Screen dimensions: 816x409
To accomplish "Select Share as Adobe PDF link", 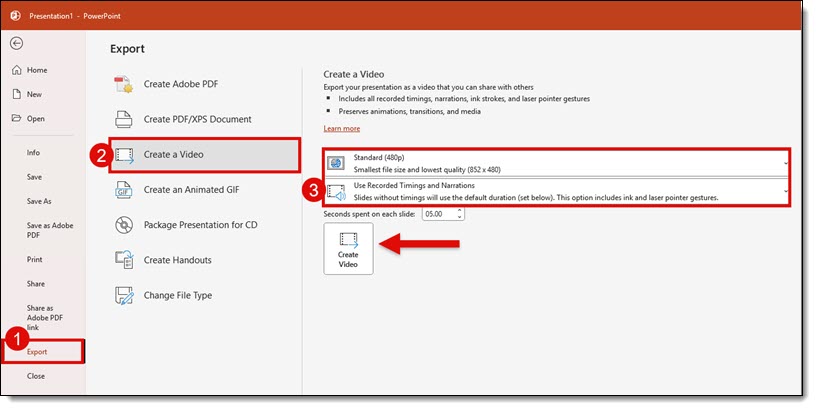I will (42, 317).
